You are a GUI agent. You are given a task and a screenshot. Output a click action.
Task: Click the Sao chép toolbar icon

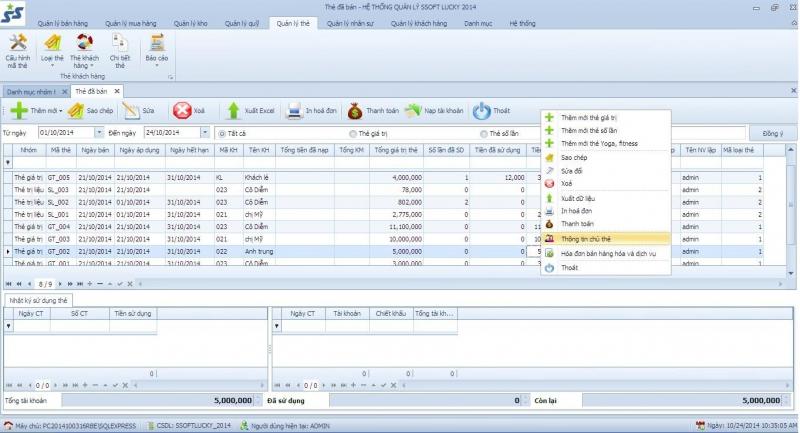tap(76, 111)
